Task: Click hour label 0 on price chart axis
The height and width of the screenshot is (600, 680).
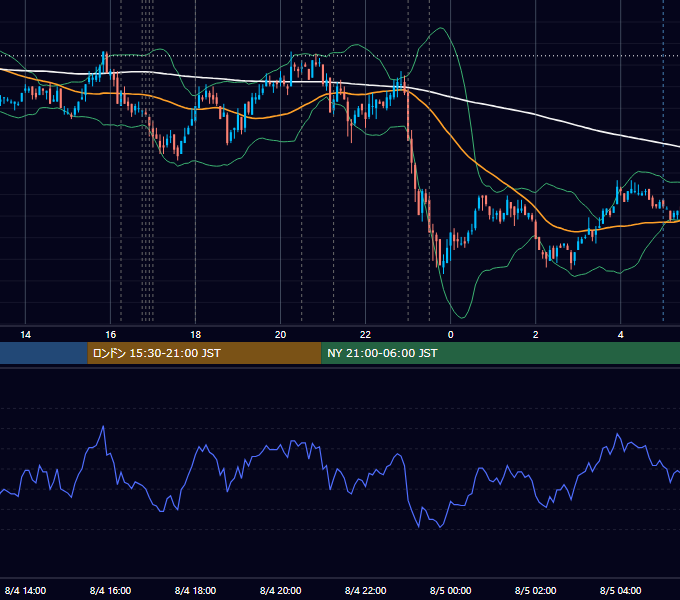Action: coord(451,334)
